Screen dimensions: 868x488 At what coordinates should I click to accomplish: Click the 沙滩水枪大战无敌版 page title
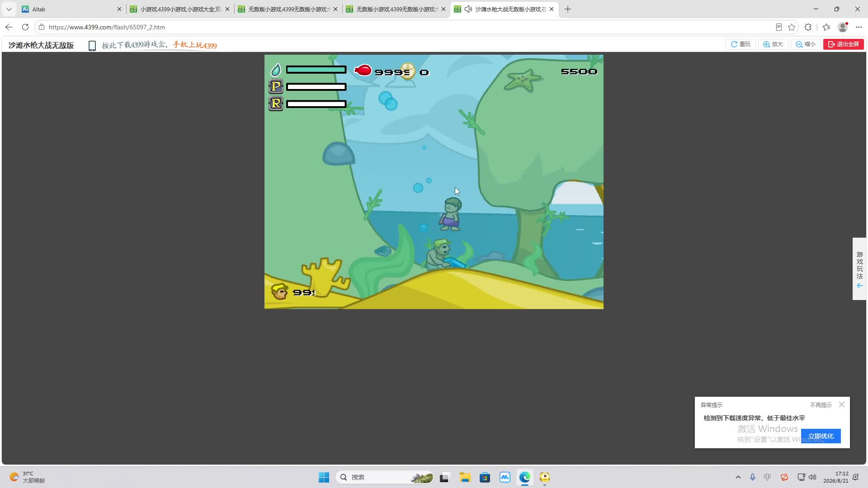[41, 45]
